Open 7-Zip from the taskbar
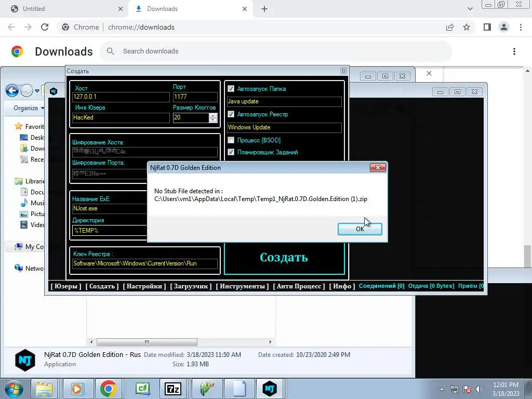 click(x=172, y=389)
